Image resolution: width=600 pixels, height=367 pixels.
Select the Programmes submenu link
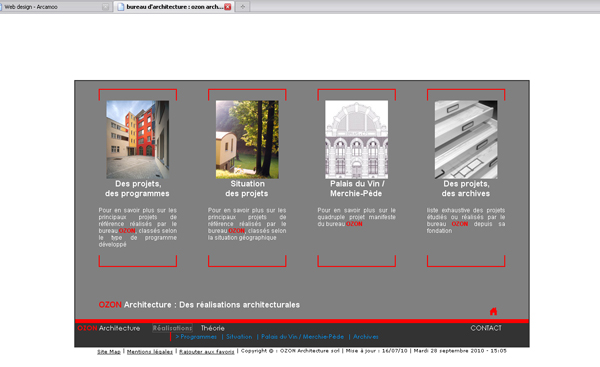point(196,337)
